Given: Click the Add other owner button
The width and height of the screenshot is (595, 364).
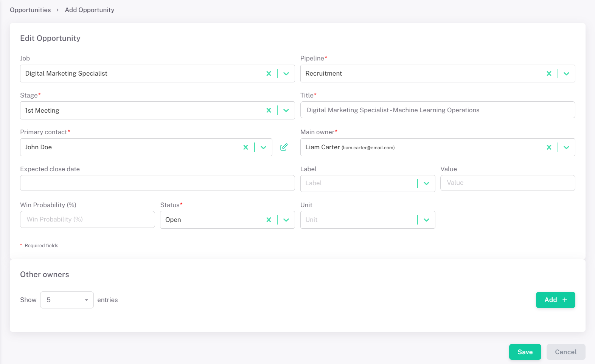Looking at the screenshot, I should click(555, 300).
